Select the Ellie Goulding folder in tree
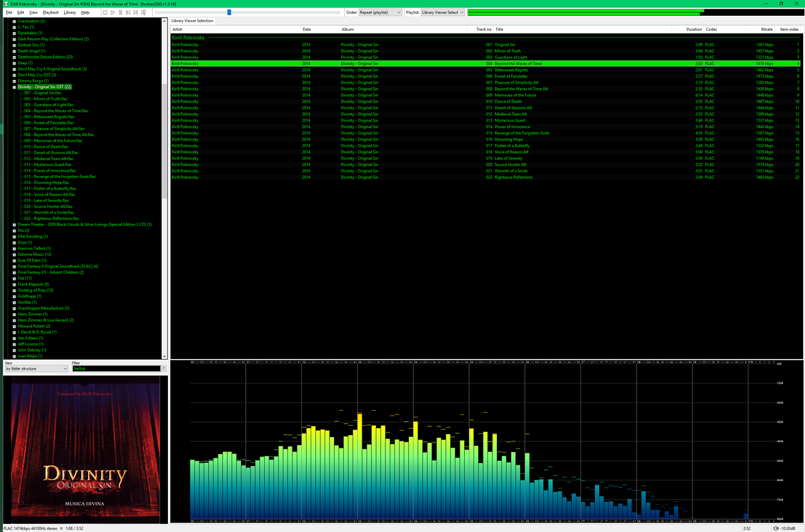805x532 pixels. [33, 236]
